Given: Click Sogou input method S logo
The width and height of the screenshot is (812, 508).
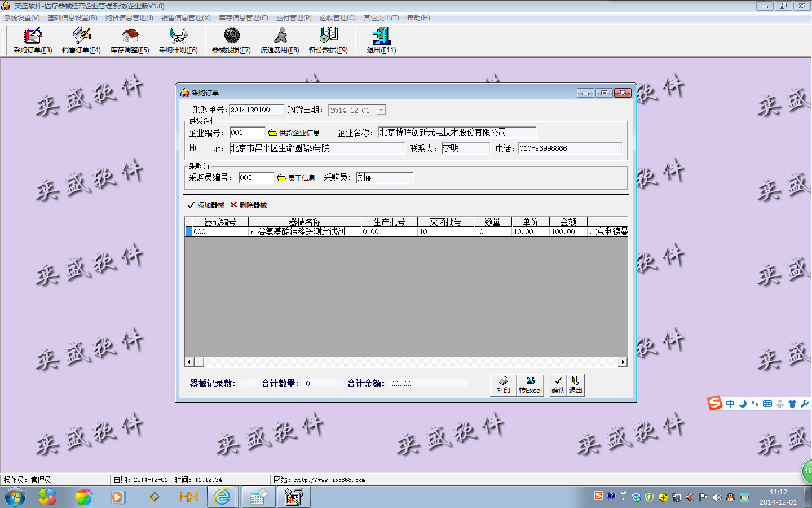Looking at the screenshot, I should (715, 403).
